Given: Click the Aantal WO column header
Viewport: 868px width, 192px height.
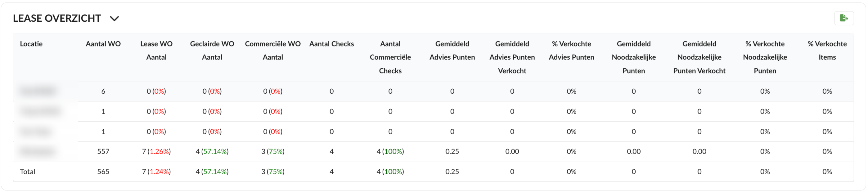Looking at the screenshot, I should coord(103,44).
